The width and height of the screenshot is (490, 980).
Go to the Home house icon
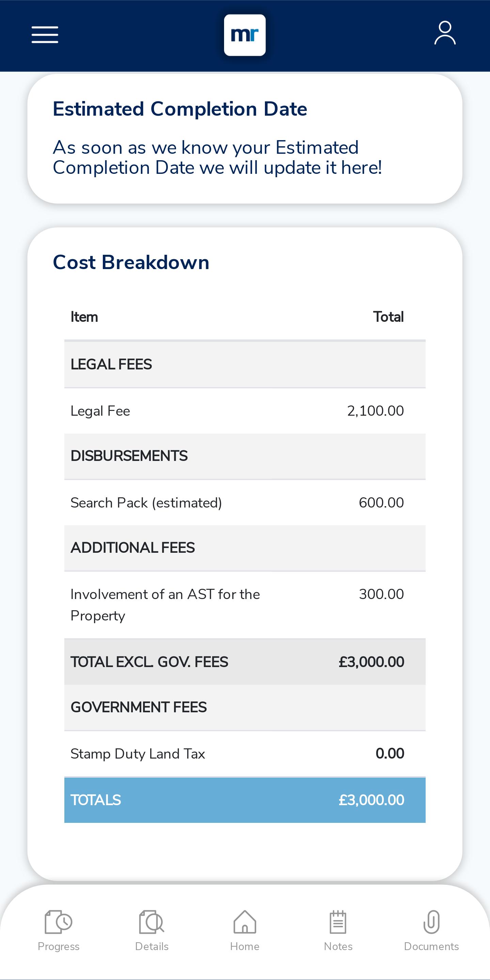point(245,922)
